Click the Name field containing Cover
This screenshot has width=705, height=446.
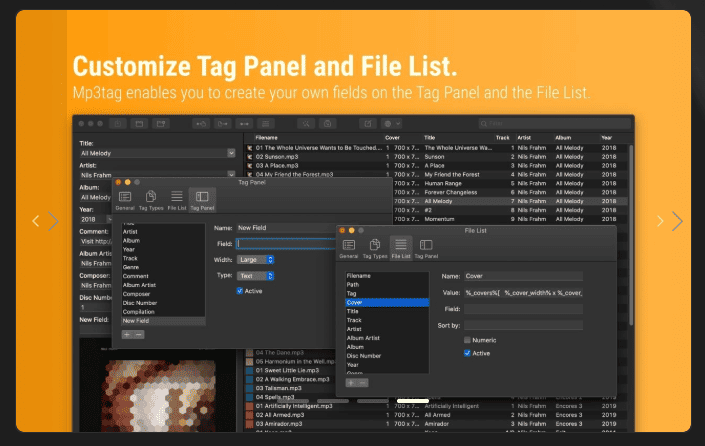pos(523,276)
